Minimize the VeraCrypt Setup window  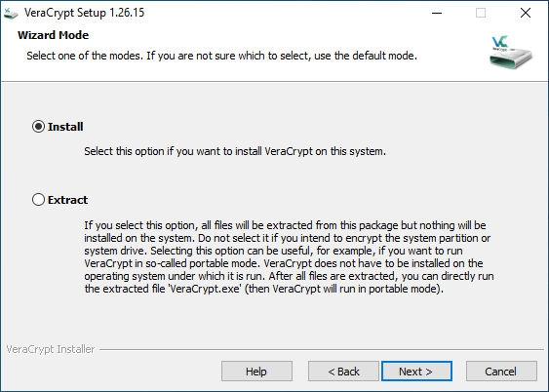[437, 13]
